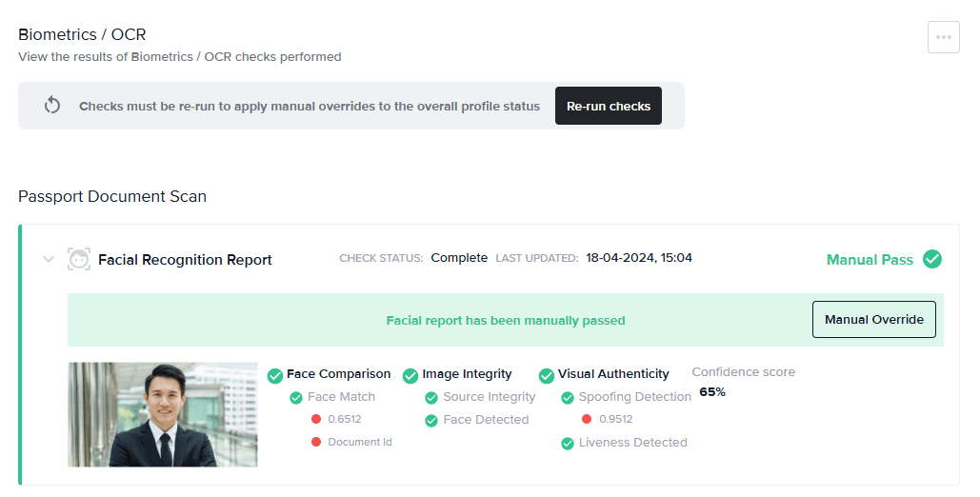
Task: Click the circular re-run arrow icon
Action: 53,106
